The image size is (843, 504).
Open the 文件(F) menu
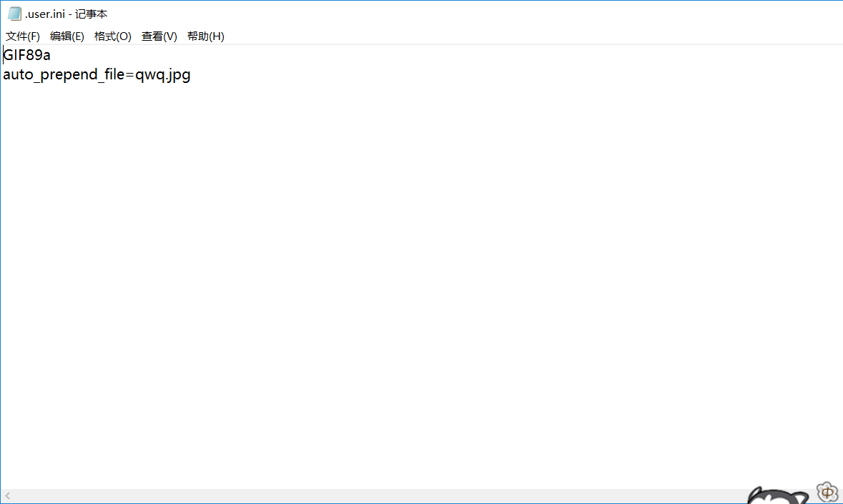(x=23, y=36)
